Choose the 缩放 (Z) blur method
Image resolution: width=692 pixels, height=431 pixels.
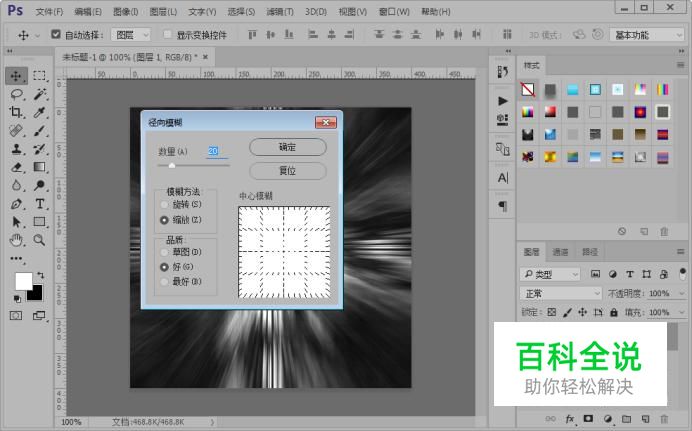click(x=164, y=220)
